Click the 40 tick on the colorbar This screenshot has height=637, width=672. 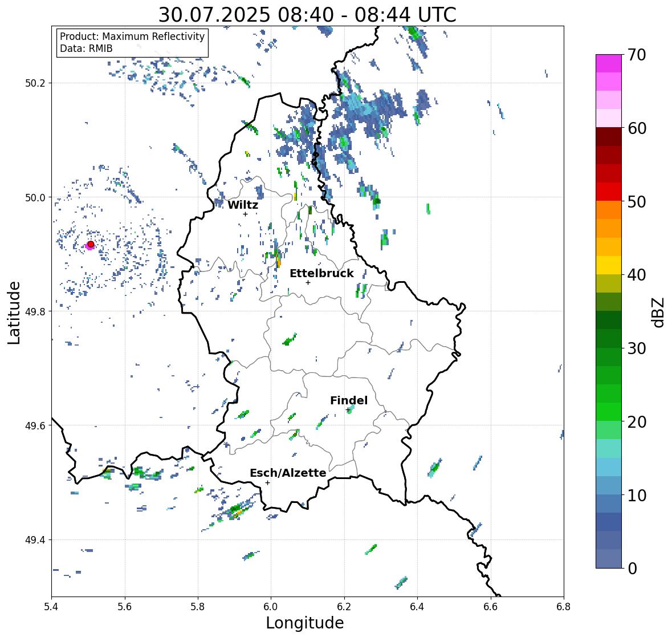coord(637,275)
